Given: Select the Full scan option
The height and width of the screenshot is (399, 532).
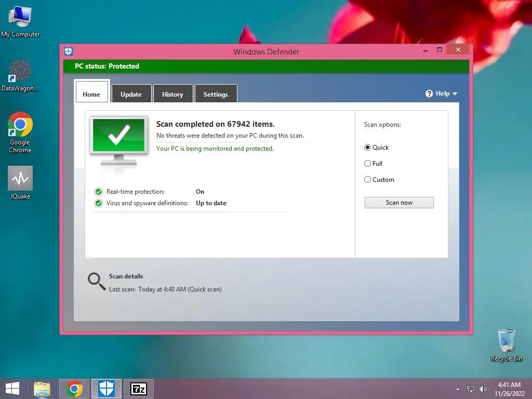Looking at the screenshot, I should tap(367, 164).
